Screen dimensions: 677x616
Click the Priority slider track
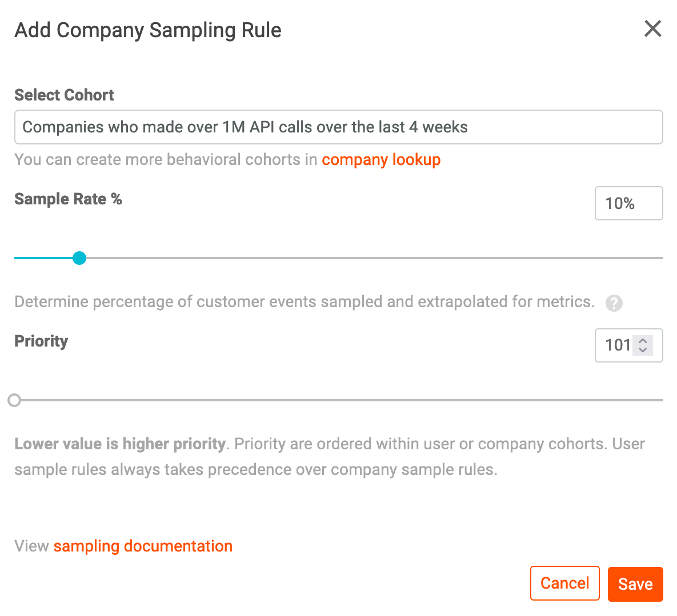click(343, 400)
